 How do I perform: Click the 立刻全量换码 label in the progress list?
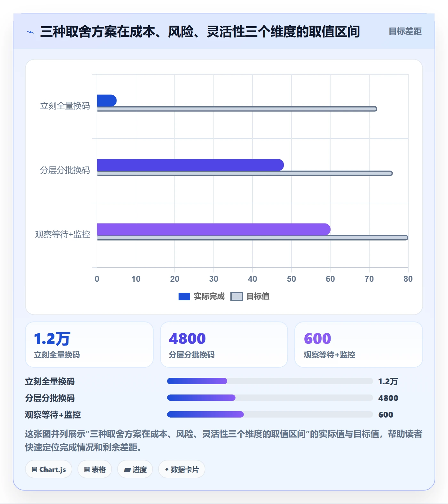pos(50,381)
